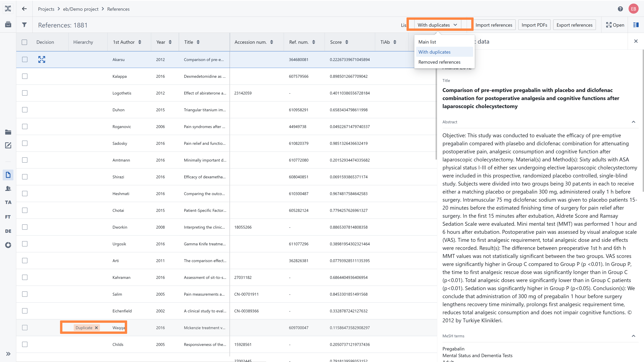
Task: Click title 'Assessment of sit-to-s...'
Action: (x=205, y=277)
